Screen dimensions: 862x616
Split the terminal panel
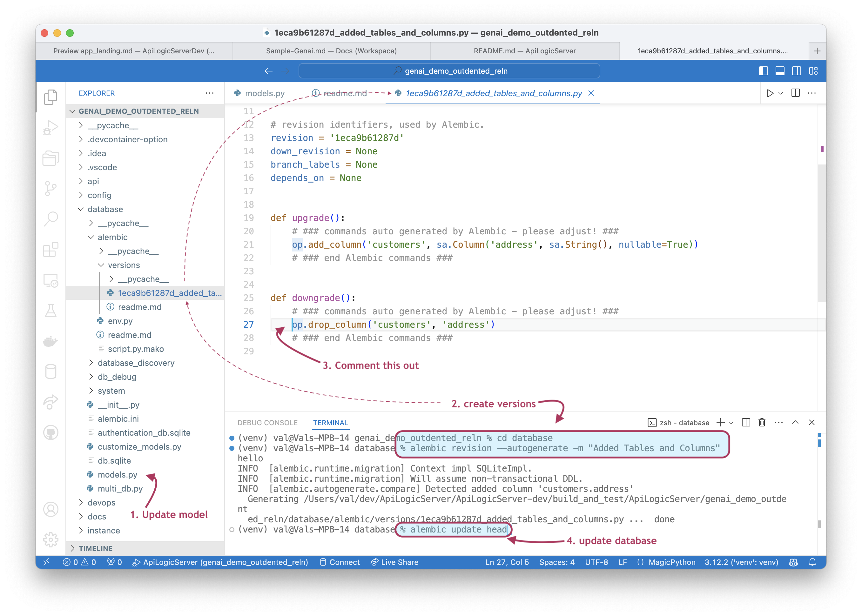[746, 423]
